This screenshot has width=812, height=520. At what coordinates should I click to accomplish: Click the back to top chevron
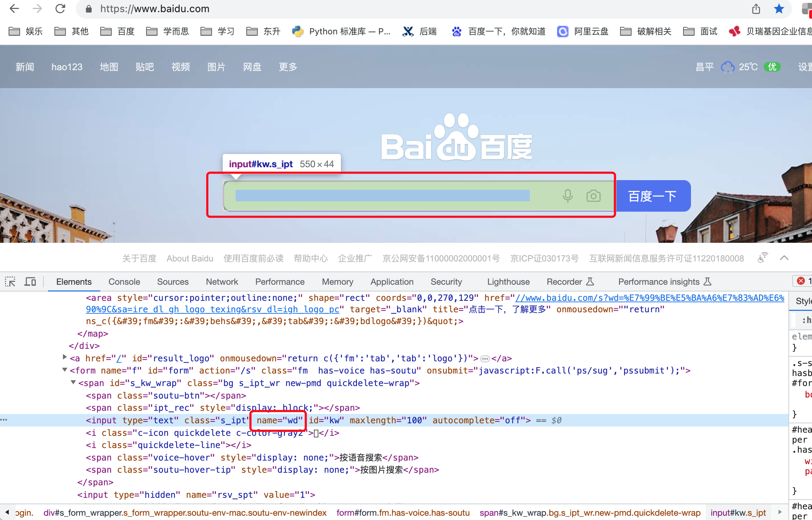pos(784,258)
